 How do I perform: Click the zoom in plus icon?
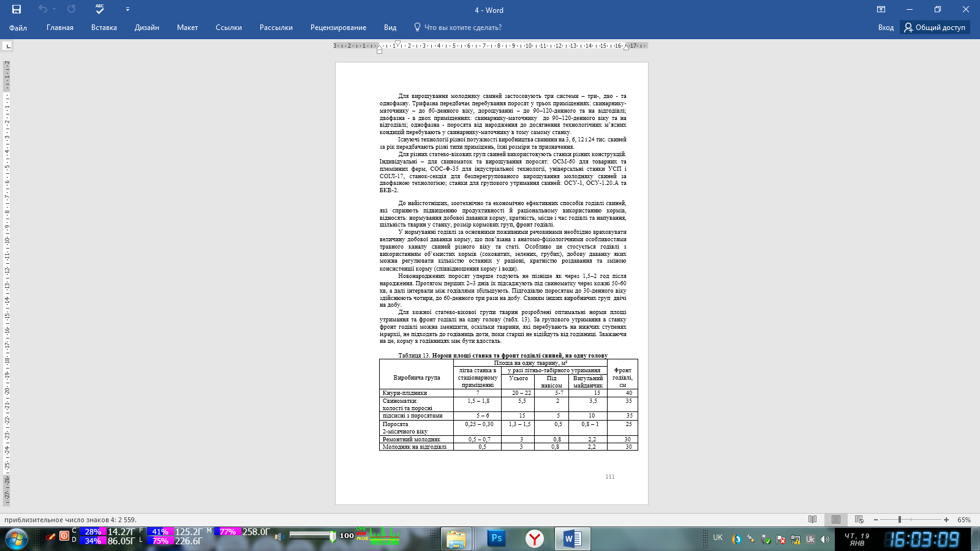(946, 520)
